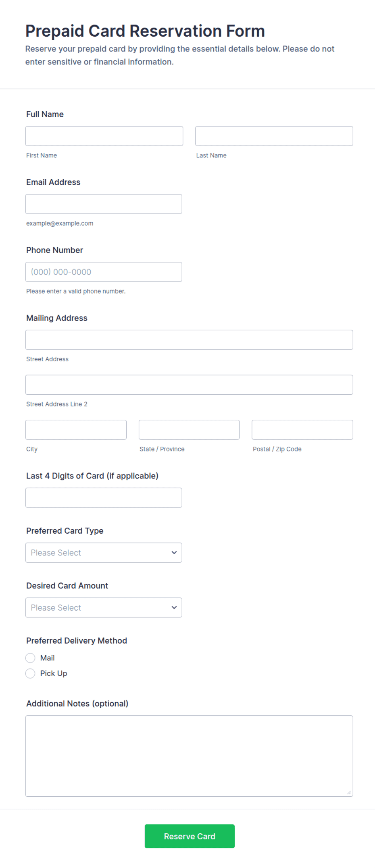Select the Mail delivery radio button
Image resolution: width=375 pixels, height=868 pixels.
(x=30, y=658)
